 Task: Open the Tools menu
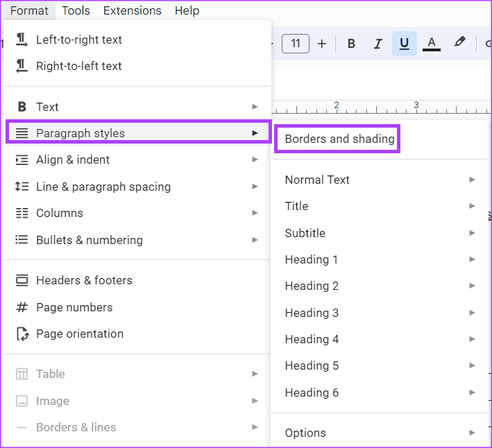tap(76, 10)
